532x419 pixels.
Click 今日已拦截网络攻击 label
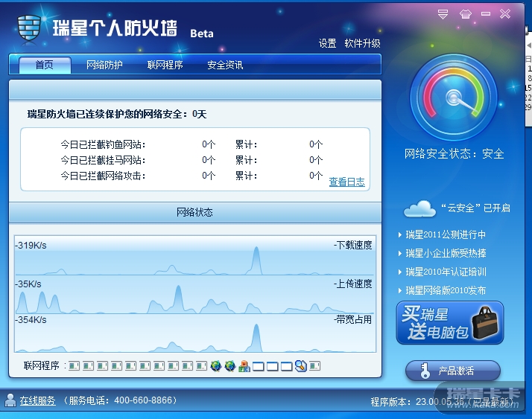(x=103, y=176)
